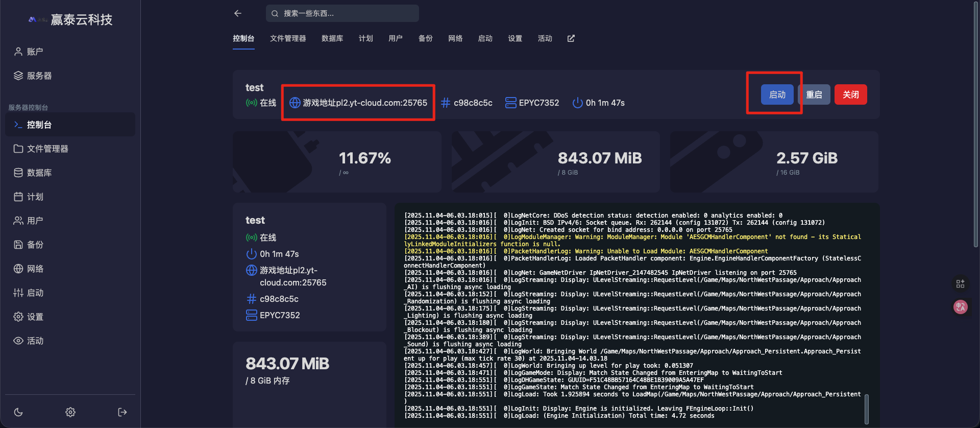Open settings gear at sidebar bottom
Screen dimensions: 980x428
[x=70, y=412]
